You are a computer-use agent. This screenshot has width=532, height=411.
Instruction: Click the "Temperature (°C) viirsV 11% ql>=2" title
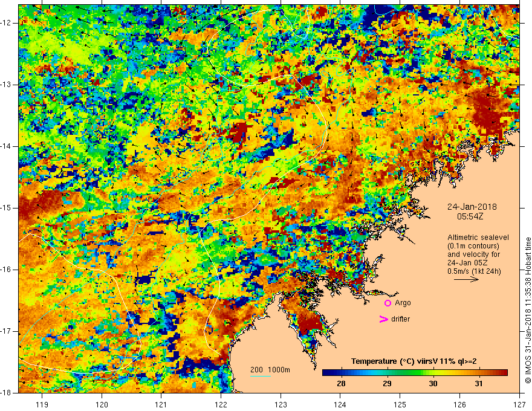click(x=414, y=361)
